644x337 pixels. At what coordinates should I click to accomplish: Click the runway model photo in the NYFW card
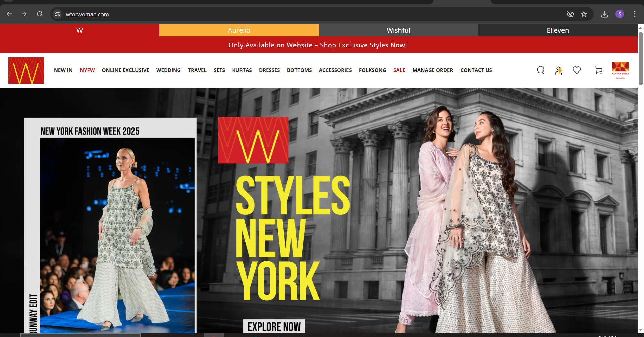117,235
